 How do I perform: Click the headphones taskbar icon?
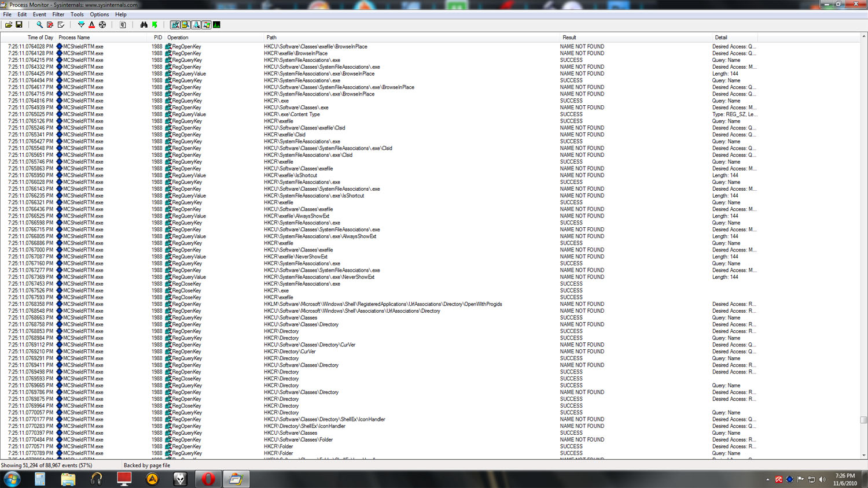point(96,479)
